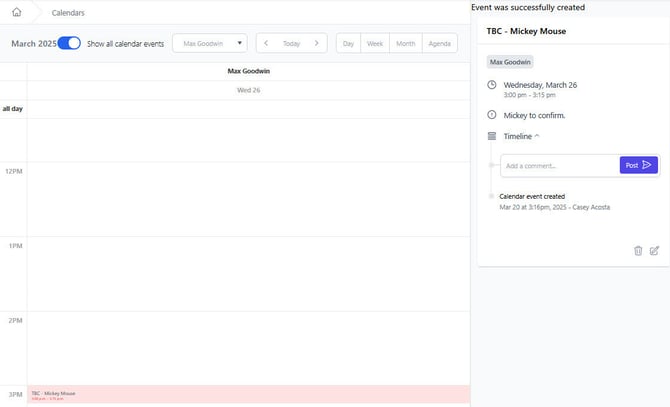Open the home breadcrumb icon
The height and width of the screenshot is (407, 670).
click(x=17, y=12)
